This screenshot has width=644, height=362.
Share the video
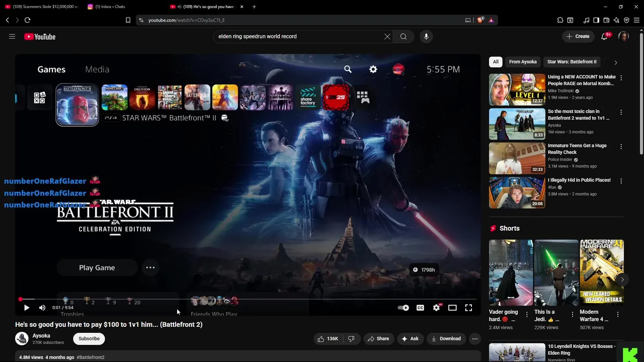pyautogui.click(x=378, y=339)
